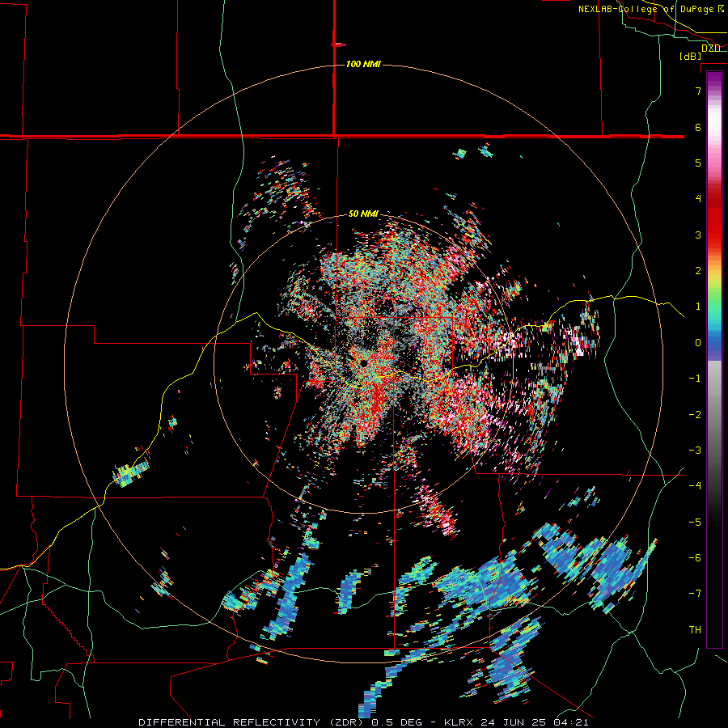Click the "1" tick label on the color scale
Screen dimensions: 728x728
coord(698,307)
